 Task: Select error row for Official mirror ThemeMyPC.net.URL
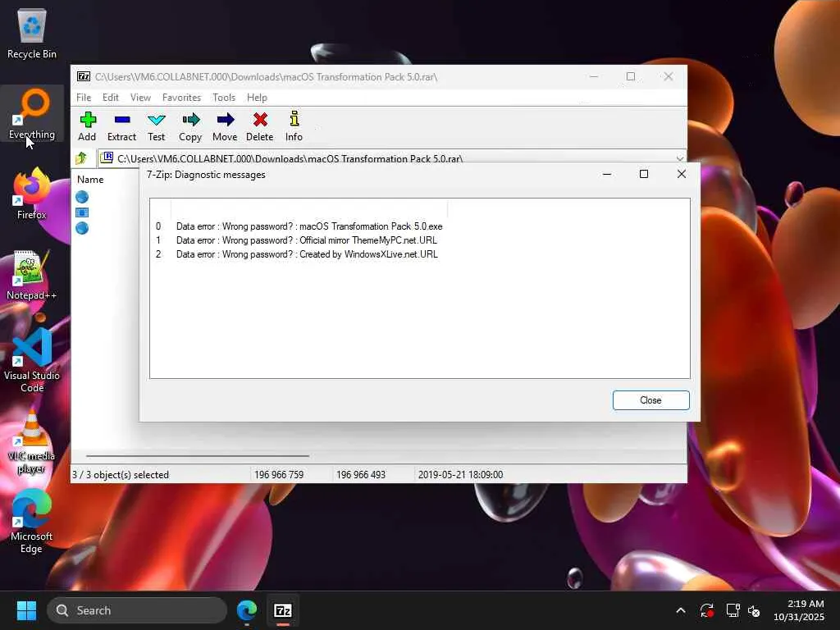coord(296,240)
